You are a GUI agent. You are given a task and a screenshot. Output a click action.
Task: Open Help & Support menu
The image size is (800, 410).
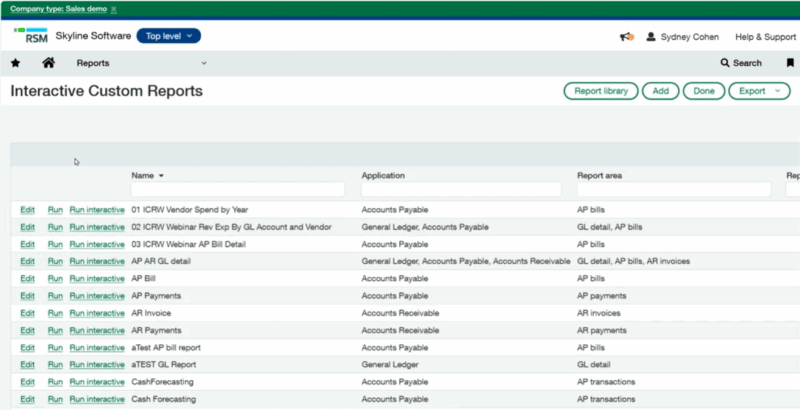pos(765,37)
